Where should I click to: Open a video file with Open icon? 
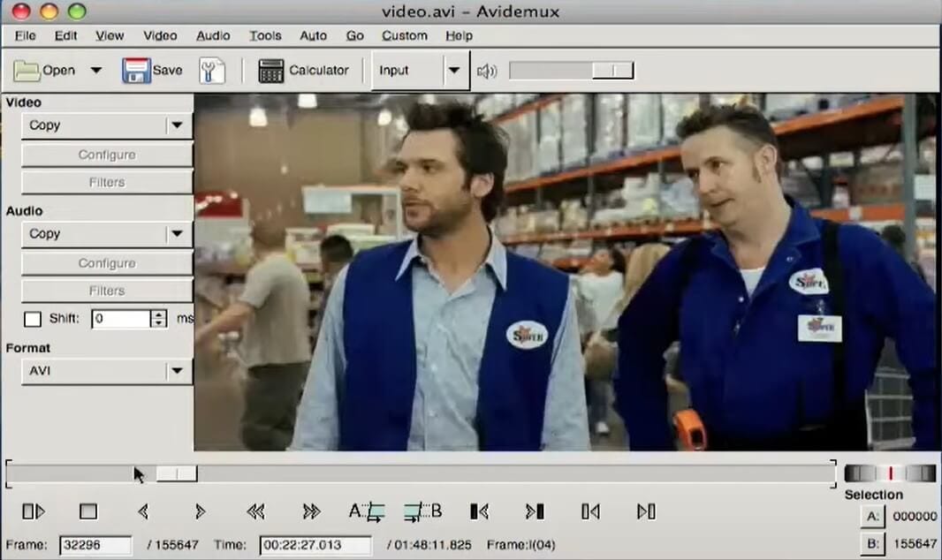point(44,71)
